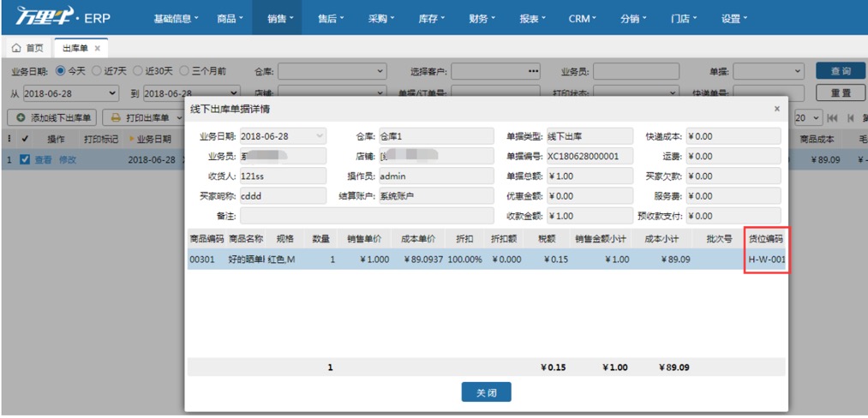Click the 业务员 filter input field

click(636, 71)
